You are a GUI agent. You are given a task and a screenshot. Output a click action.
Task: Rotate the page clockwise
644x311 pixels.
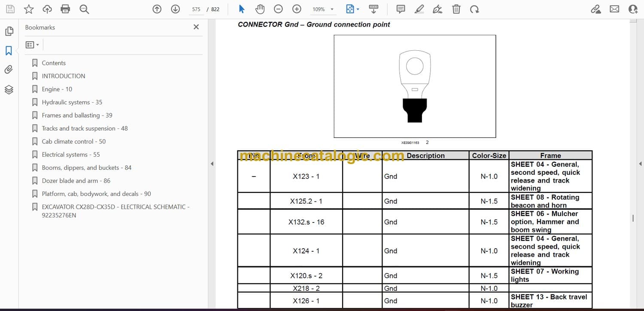474,9
